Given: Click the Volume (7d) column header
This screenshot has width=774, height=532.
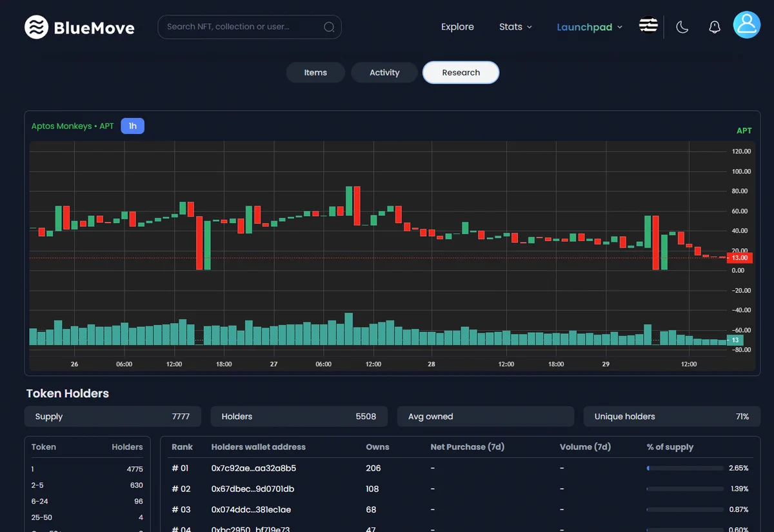Looking at the screenshot, I should 585,447.
